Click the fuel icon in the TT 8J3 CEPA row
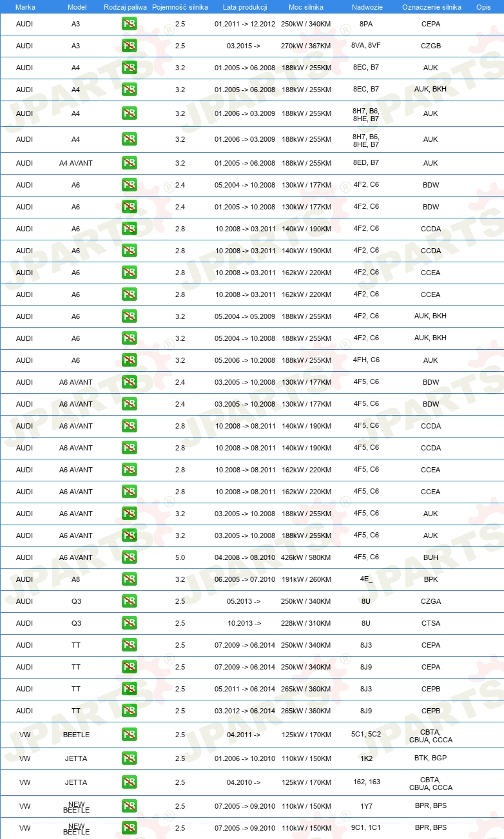 (x=129, y=645)
